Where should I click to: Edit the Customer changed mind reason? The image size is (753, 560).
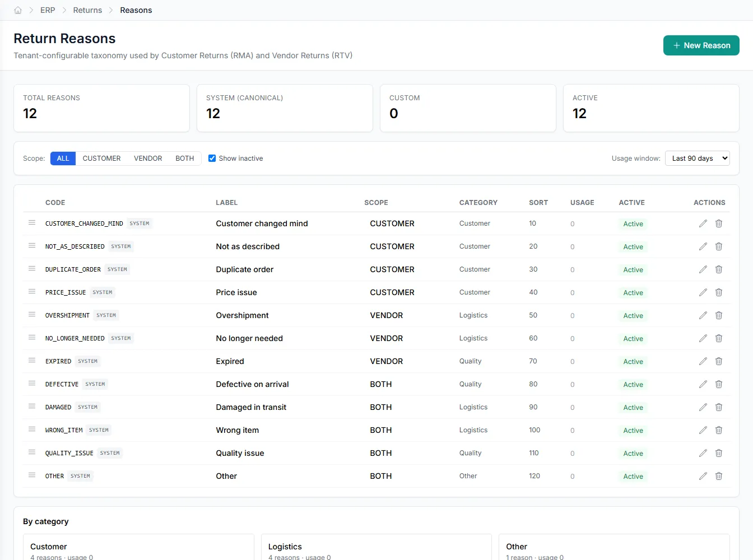(x=703, y=223)
